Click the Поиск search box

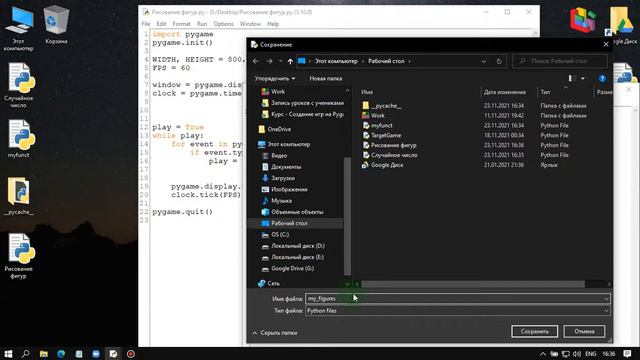tap(560, 61)
